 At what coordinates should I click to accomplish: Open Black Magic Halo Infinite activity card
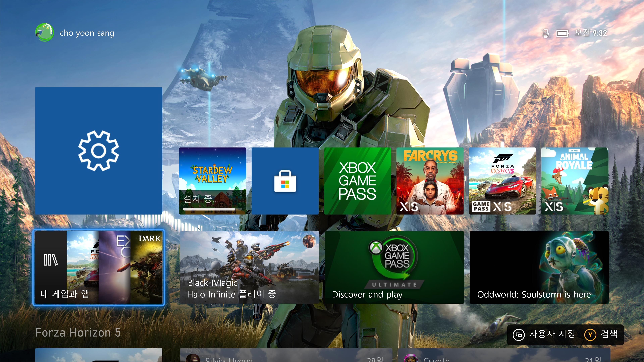pyautogui.click(x=250, y=267)
